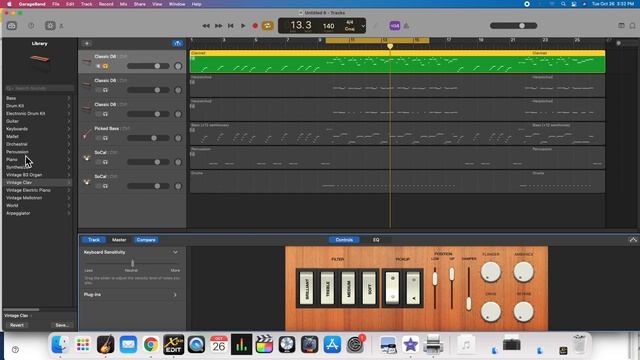
Task: Open the tuner icon beside the LCD
Action: (376, 26)
